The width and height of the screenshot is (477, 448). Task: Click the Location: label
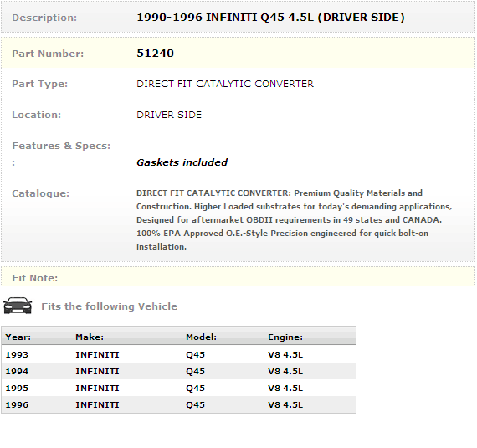pos(37,115)
